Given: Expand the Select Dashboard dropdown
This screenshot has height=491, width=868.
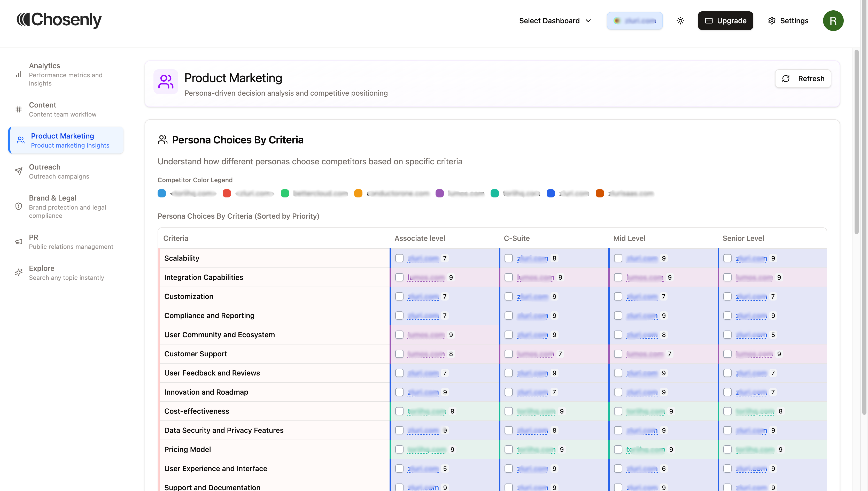Looking at the screenshot, I should (555, 21).
